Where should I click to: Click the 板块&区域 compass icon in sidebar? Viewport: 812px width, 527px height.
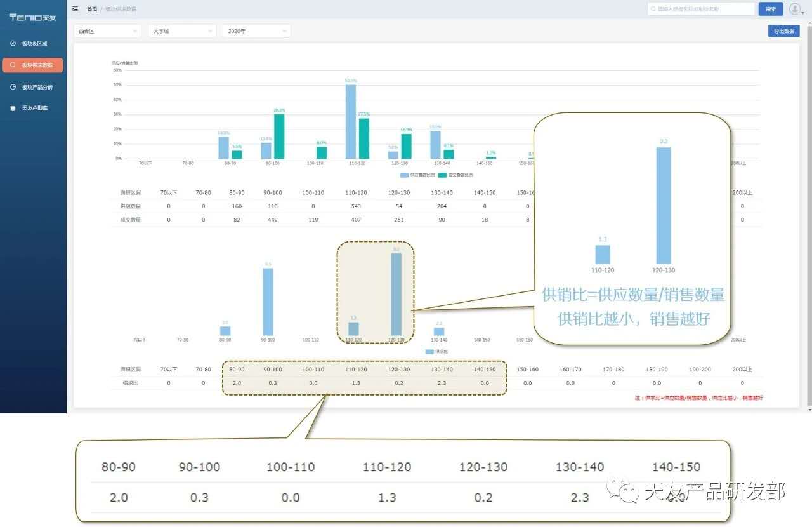(13, 44)
